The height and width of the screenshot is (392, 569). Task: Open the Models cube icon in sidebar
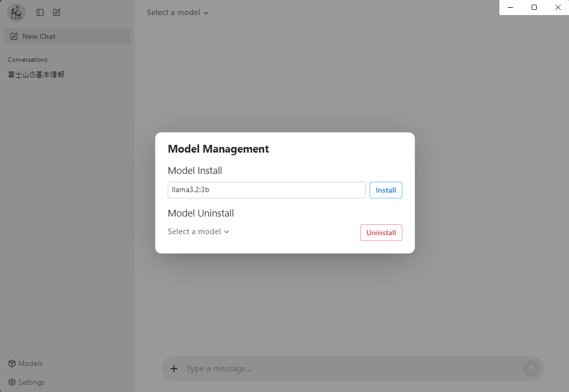(x=12, y=363)
